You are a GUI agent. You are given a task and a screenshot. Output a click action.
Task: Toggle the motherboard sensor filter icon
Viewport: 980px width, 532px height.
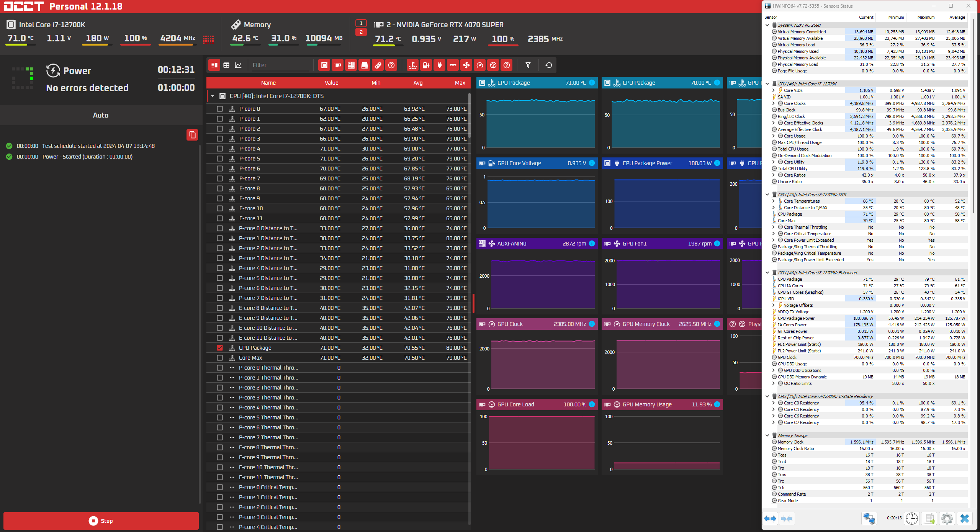(x=351, y=65)
